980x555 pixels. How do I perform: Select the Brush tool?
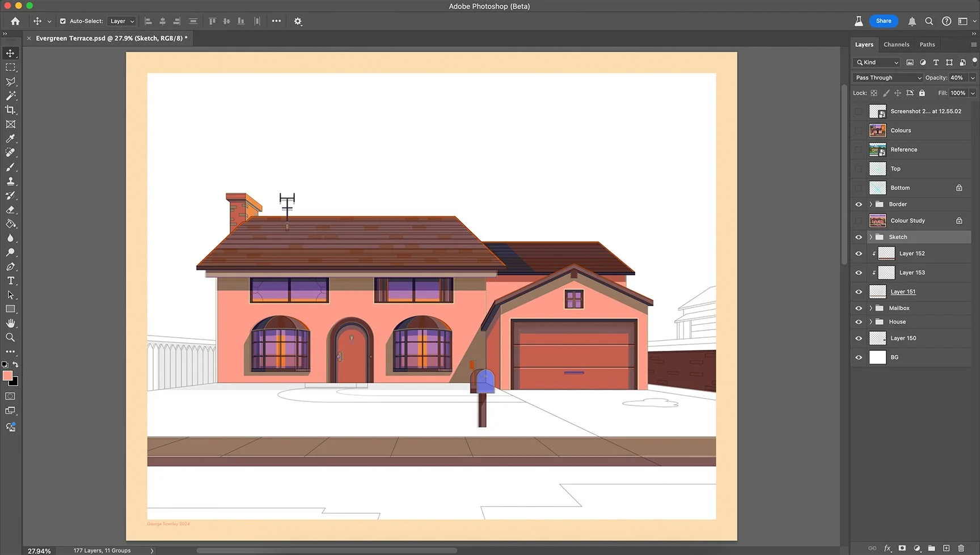click(10, 167)
